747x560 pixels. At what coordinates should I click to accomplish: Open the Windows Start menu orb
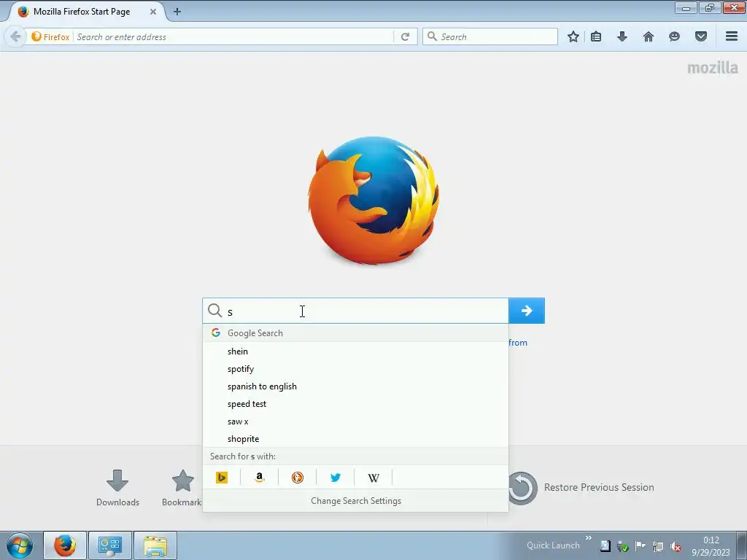click(x=20, y=545)
